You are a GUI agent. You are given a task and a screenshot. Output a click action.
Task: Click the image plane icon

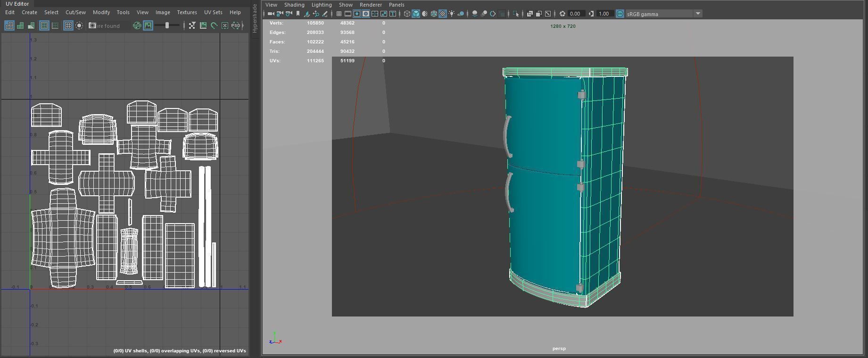pyautogui.click(x=306, y=14)
